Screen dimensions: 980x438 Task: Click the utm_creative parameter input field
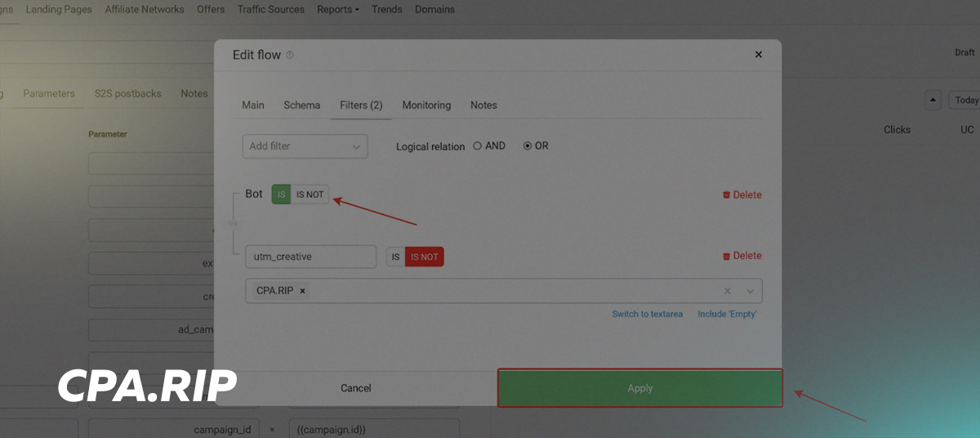coord(310,257)
